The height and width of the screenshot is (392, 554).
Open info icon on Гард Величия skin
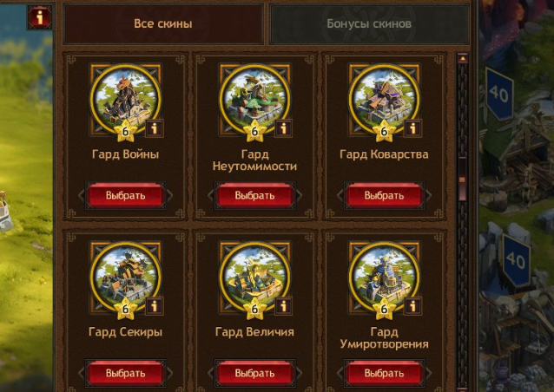point(284,306)
